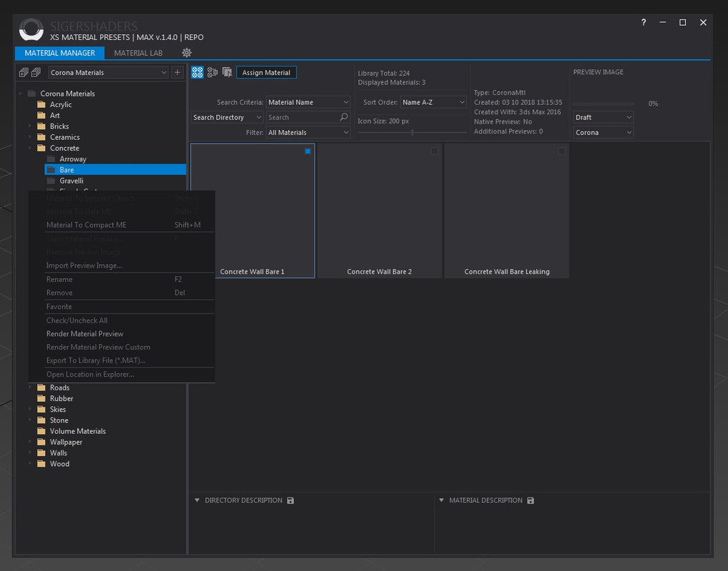
Task: Choose Render Material Preview menu item
Action: 121,334
